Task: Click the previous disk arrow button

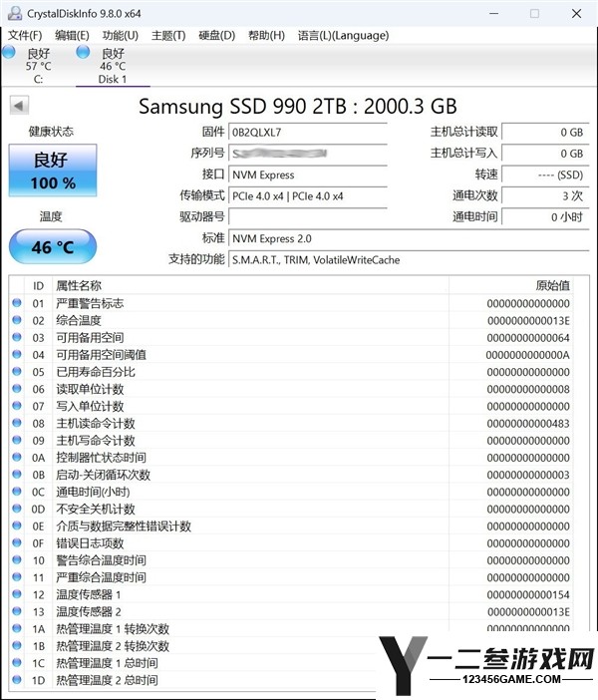Action: 19,106
